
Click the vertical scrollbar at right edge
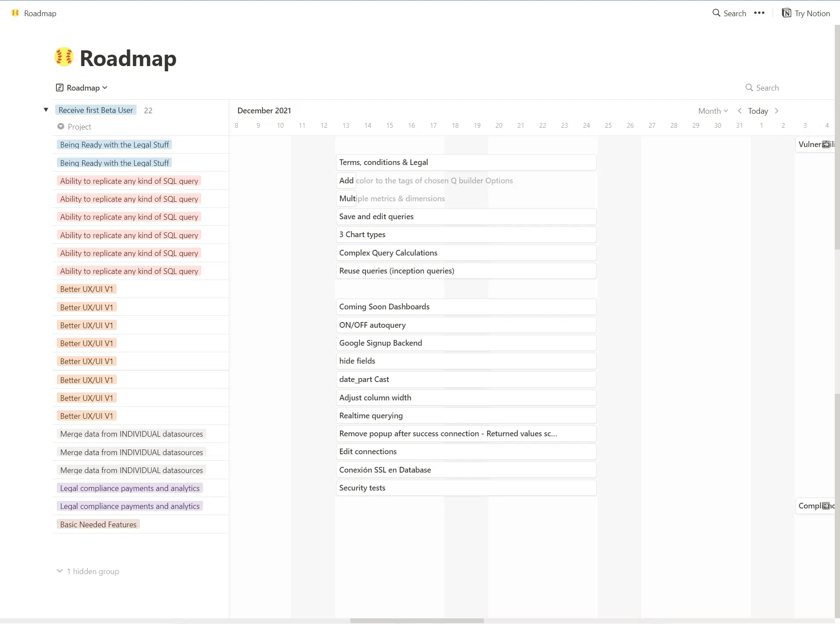tap(837, 137)
